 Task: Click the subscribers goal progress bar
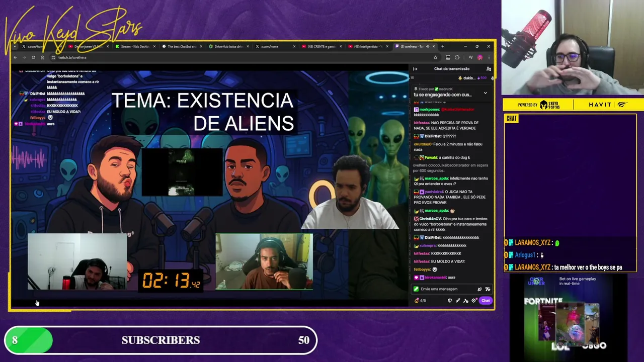click(x=161, y=340)
